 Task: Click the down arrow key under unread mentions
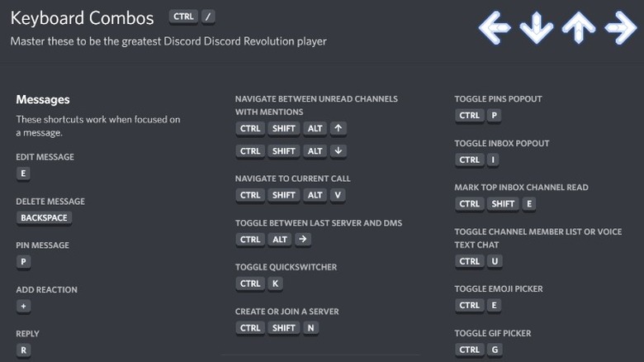tap(339, 151)
